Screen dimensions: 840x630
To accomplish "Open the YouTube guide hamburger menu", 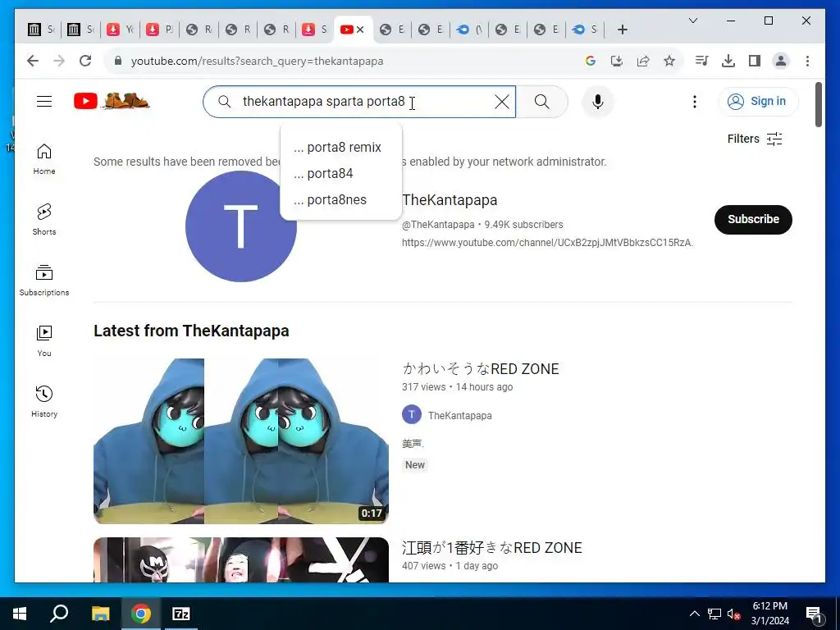I will [x=44, y=101].
